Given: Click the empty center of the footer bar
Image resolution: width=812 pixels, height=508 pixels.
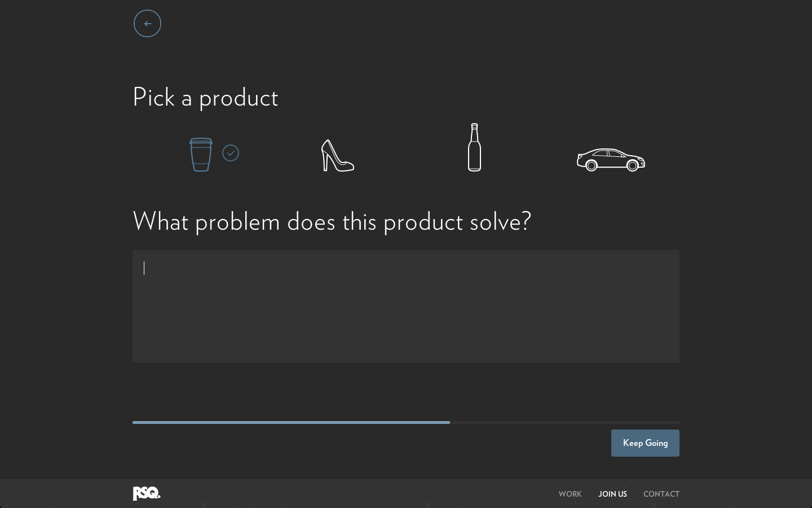Looking at the screenshot, I should click(x=361, y=494).
